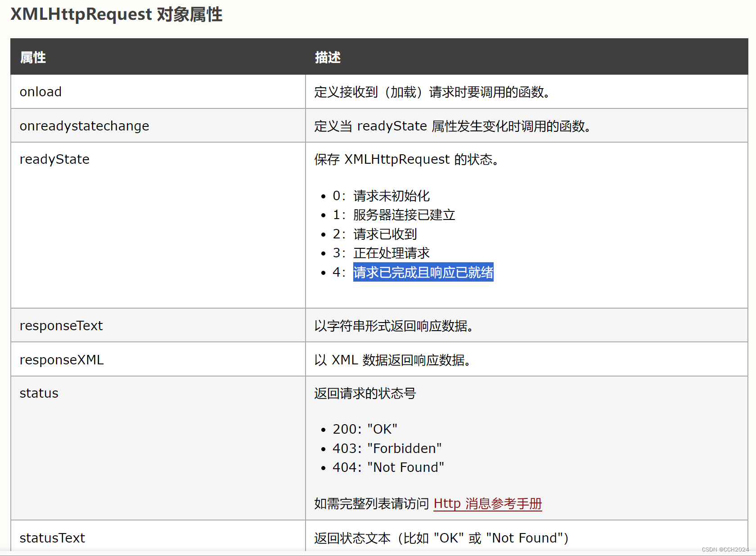Select the readyState property name
This screenshot has width=756, height=556.
[54, 159]
